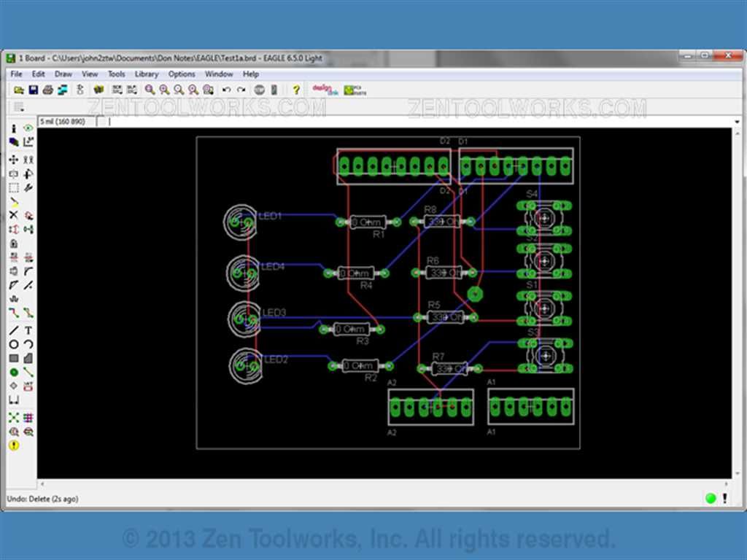747x560 pixels.
Task: Run a ULP with the ULP icon
Action: tap(132, 90)
